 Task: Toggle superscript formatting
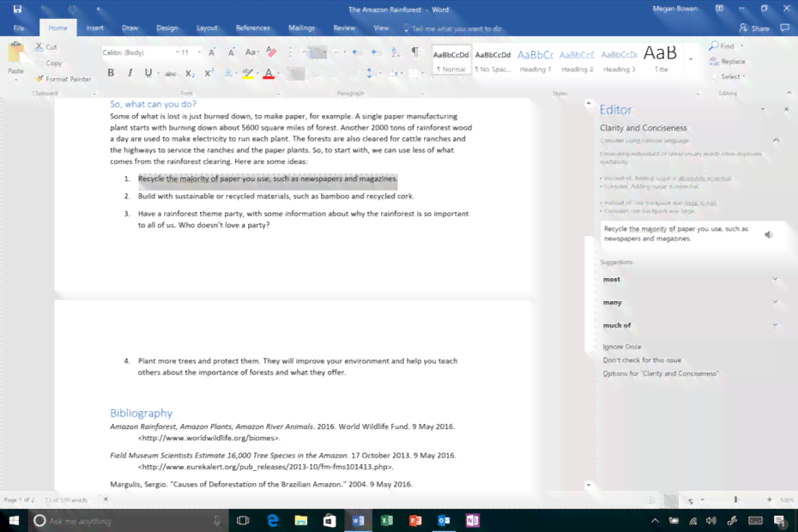click(x=209, y=73)
